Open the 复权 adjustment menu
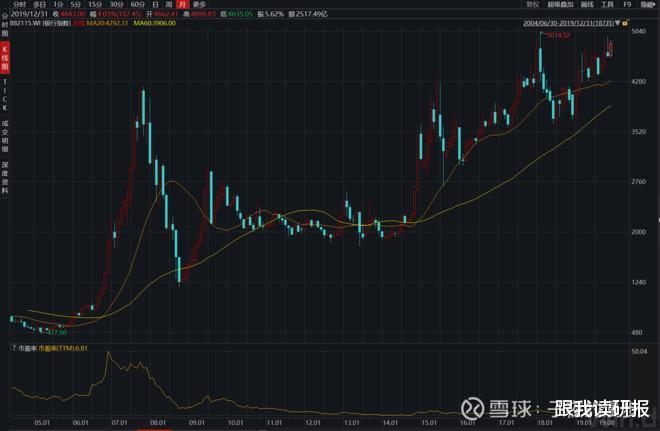 (532, 4)
